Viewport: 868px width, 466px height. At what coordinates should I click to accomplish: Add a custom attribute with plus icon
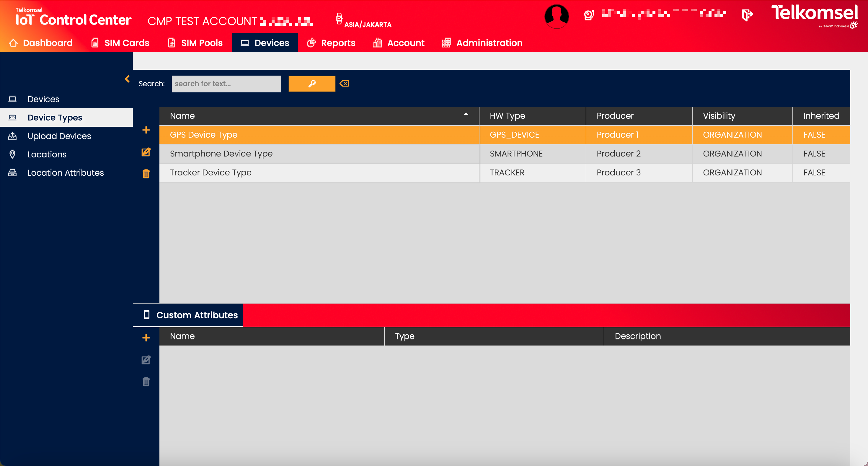coord(146,338)
